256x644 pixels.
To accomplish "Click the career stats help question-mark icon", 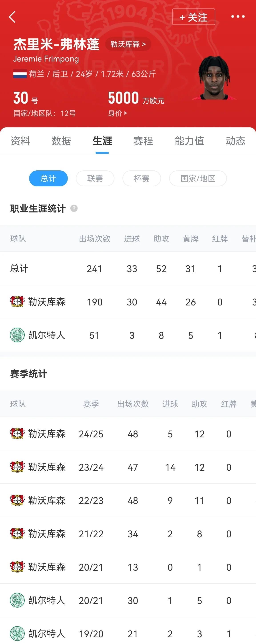I will [74, 208].
